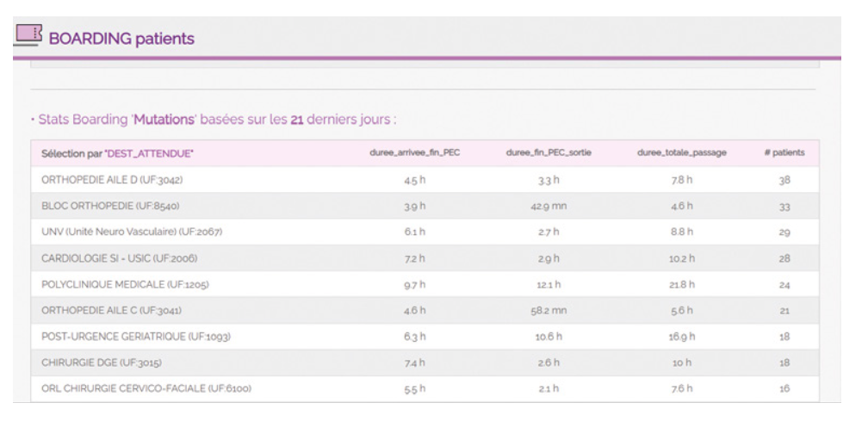868x434 pixels.
Task: Sort by duree_arrivee_fin_PEC column
Action: point(414,153)
